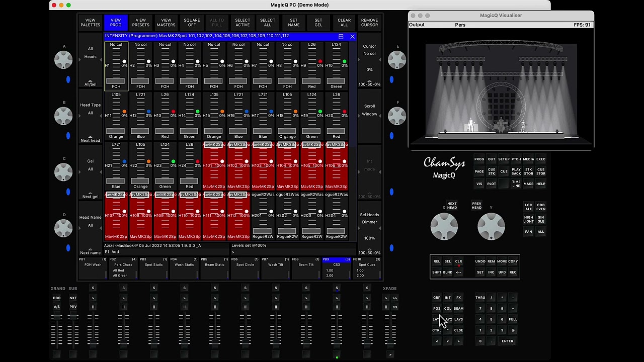The height and width of the screenshot is (362, 644).
Task: Click the Gel filter left arrow
Action: click(79, 172)
